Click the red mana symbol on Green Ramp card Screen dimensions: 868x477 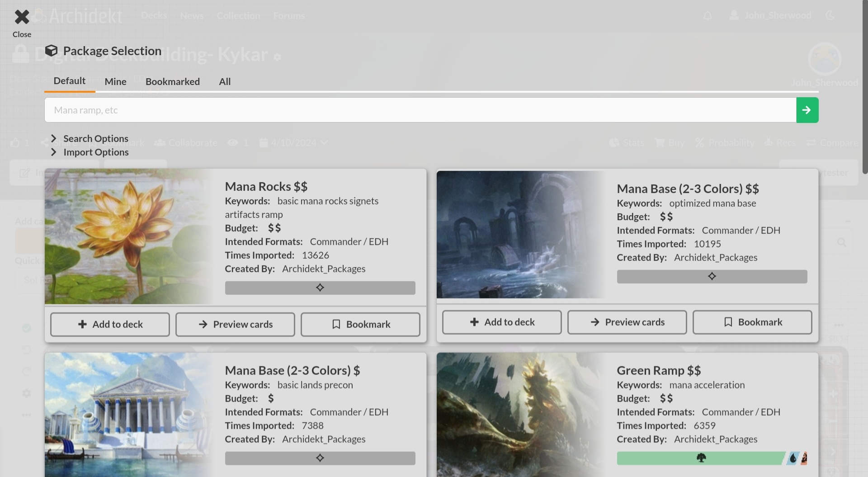click(x=804, y=458)
